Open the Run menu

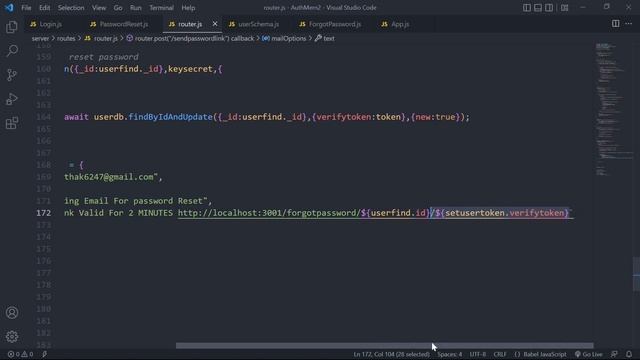136,8
